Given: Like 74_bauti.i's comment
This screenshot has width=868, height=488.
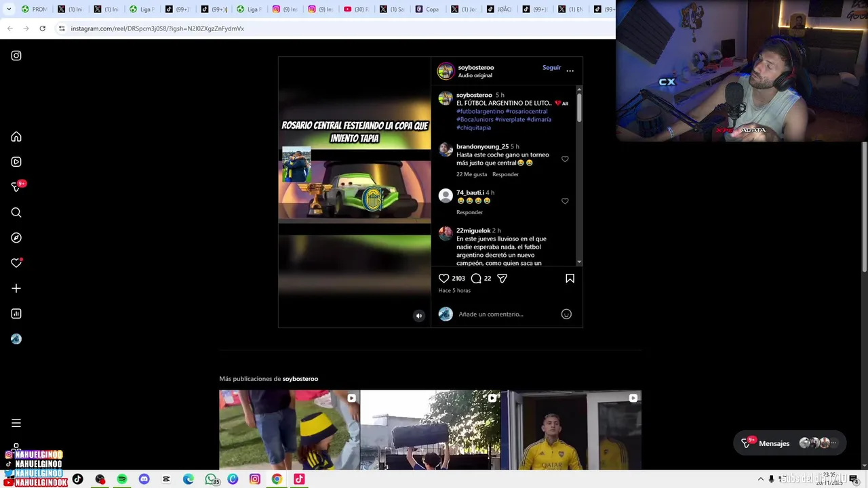Looking at the screenshot, I should coord(565,201).
